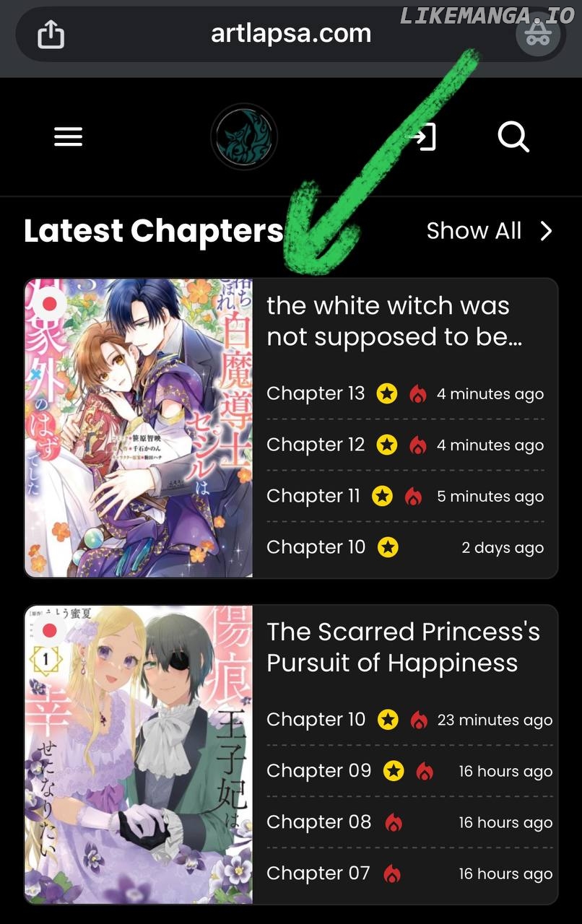Select Chapter 11 of the white witch
The height and width of the screenshot is (924, 582).
[x=313, y=496]
